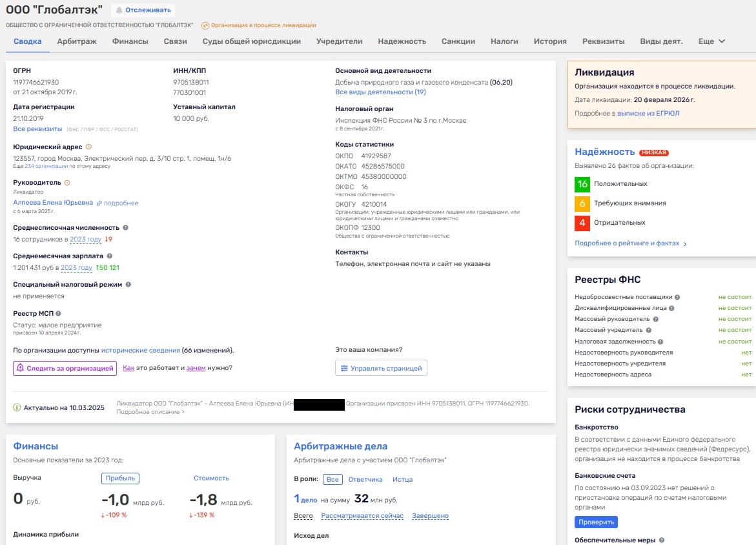This screenshot has width=756, height=545.
Task: Click the исторические сведения link
Action: coord(141,351)
